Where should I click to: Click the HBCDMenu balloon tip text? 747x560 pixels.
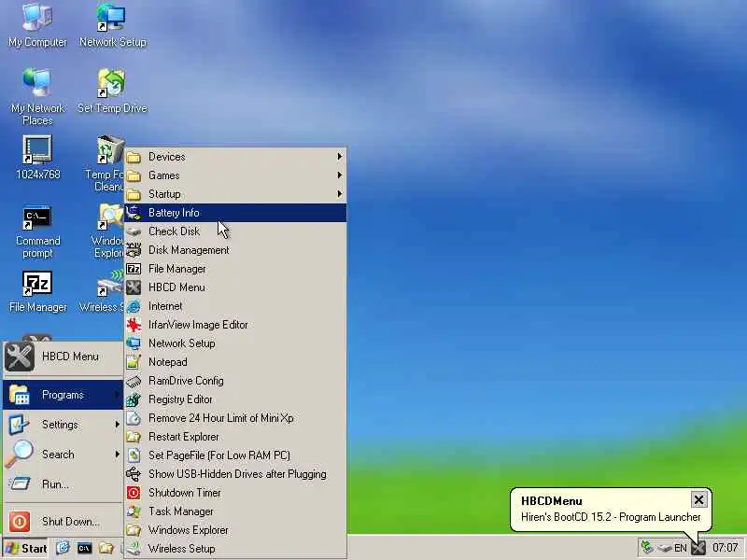611,517
